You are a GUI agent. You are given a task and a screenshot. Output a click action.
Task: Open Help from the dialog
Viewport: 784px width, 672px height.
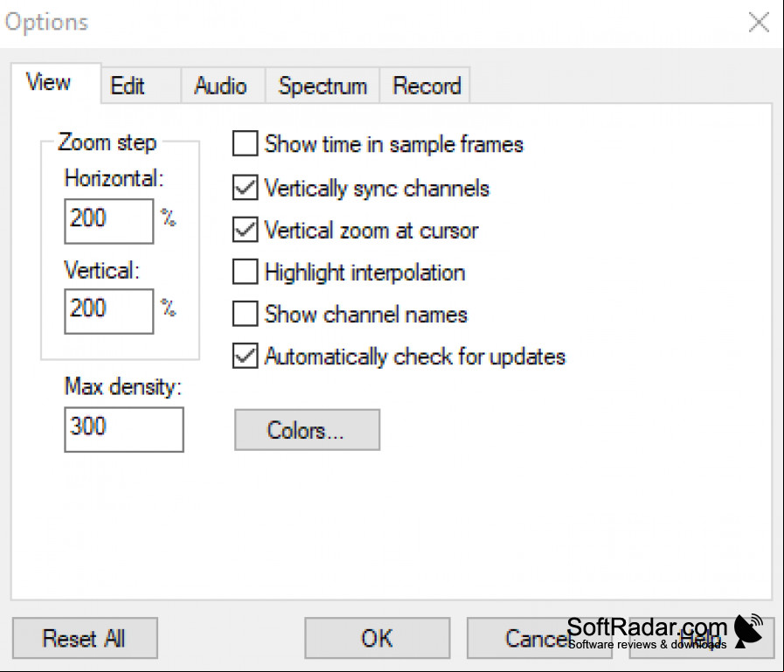pos(702,638)
